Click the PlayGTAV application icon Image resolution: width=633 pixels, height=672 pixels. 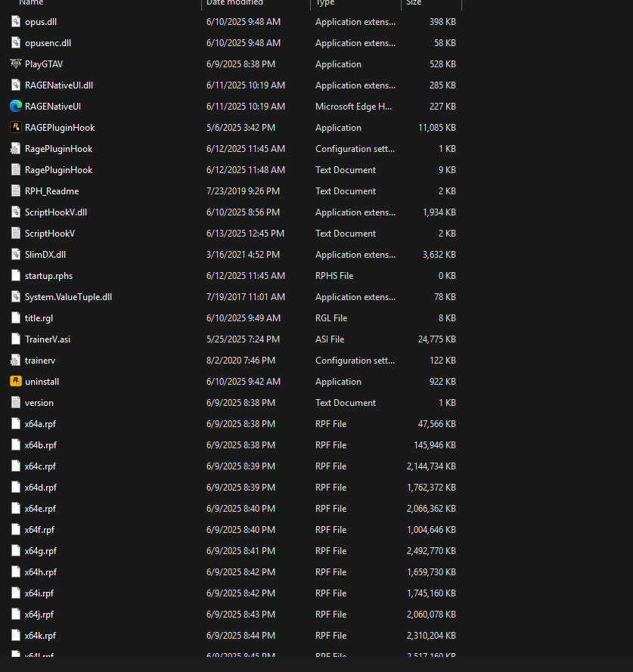click(16, 64)
